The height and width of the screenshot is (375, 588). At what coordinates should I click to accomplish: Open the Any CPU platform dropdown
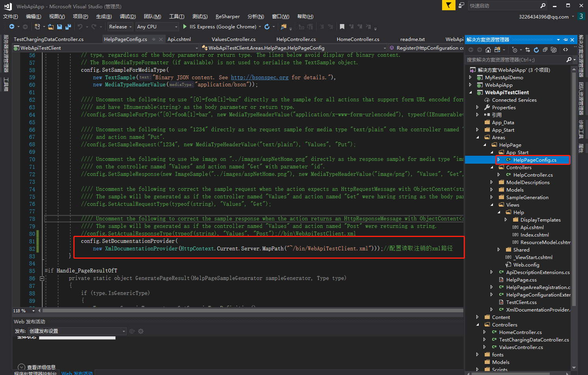[x=157, y=27]
